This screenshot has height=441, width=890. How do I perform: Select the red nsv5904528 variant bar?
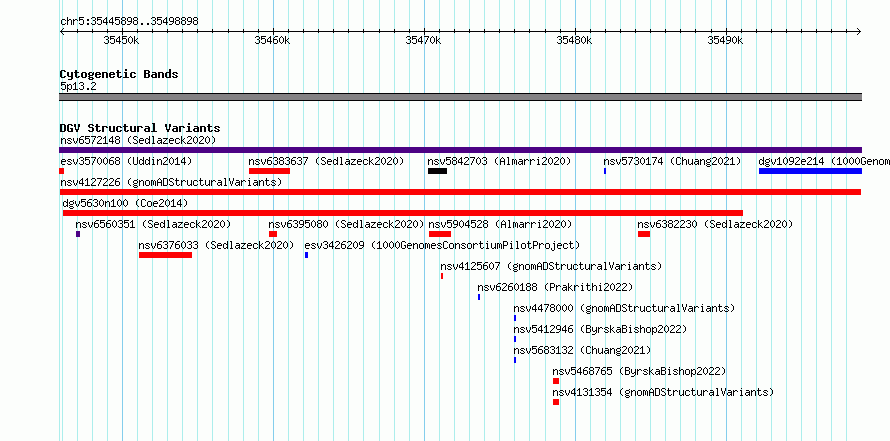pos(440,234)
